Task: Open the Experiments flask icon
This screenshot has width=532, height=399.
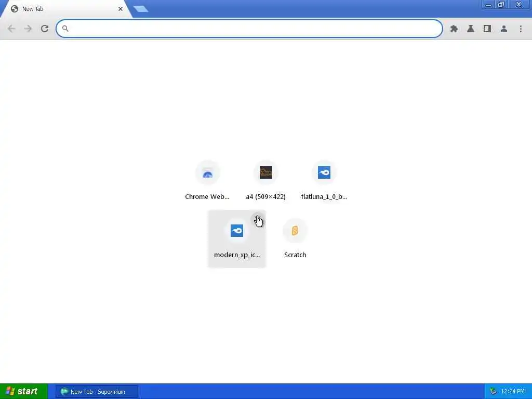Action: [x=471, y=29]
